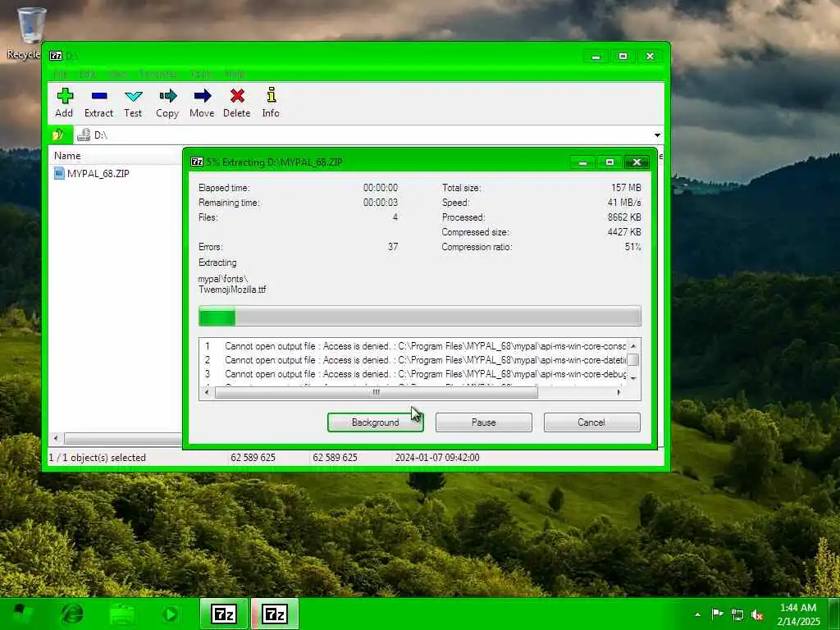This screenshot has height=630, width=840.
Task: Switch to the first 7z taskbar window
Action: coord(224,614)
